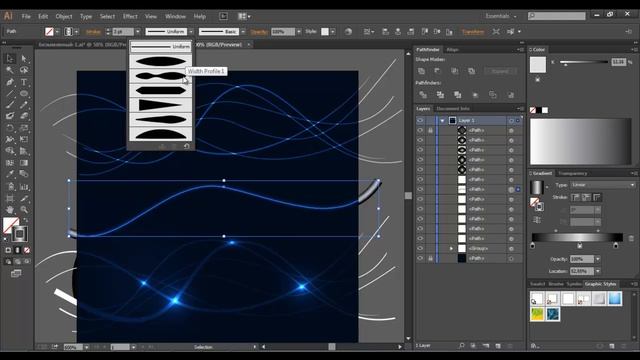The width and height of the screenshot is (640, 360).
Task: Select the Magic Wand tool
Action: [x=10, y=70]
